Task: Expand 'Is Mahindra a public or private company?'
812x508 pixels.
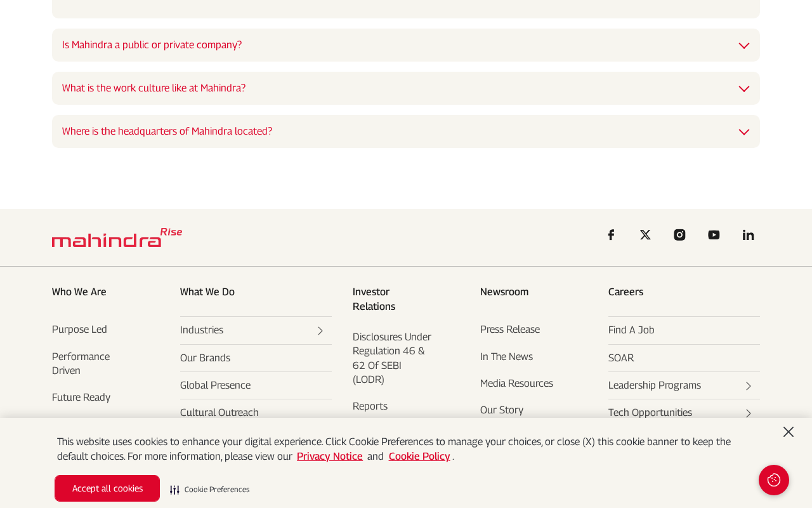Action: 406,45
